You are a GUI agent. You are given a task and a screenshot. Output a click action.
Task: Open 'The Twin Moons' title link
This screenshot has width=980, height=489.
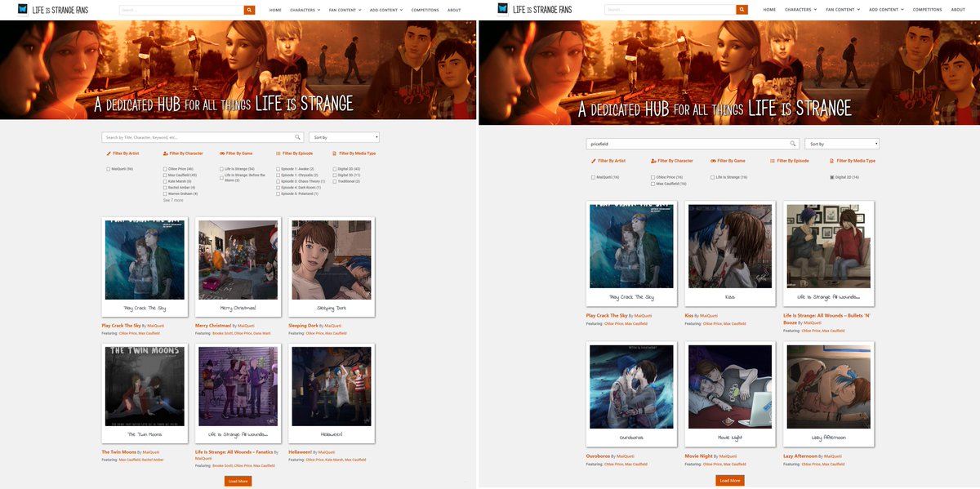[119, 451]
